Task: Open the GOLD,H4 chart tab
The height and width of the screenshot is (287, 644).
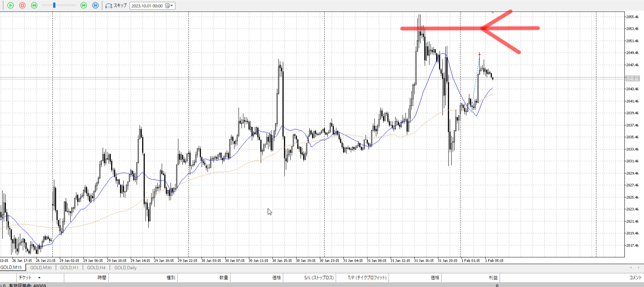Action: pos(96,268)
